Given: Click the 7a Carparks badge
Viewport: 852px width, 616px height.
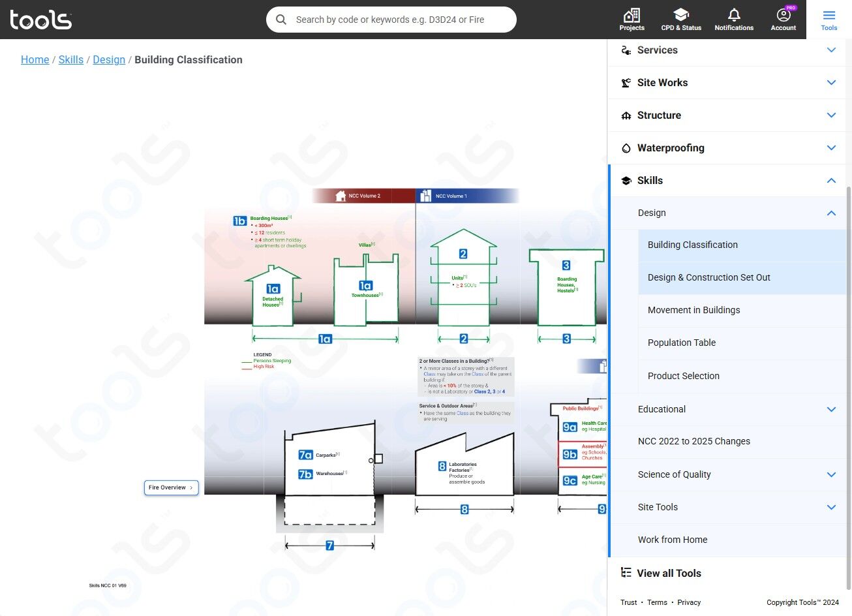Looking at the screenshot, I should 305,455.
